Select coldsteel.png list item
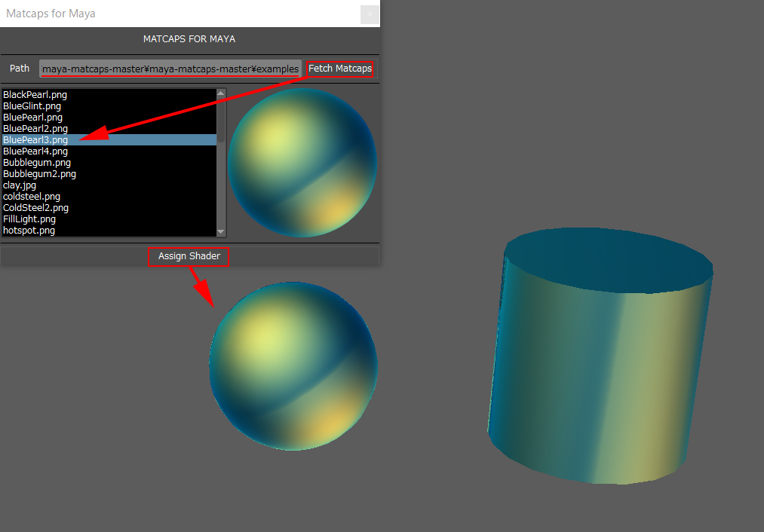764x532 pixels. point(32,197)
